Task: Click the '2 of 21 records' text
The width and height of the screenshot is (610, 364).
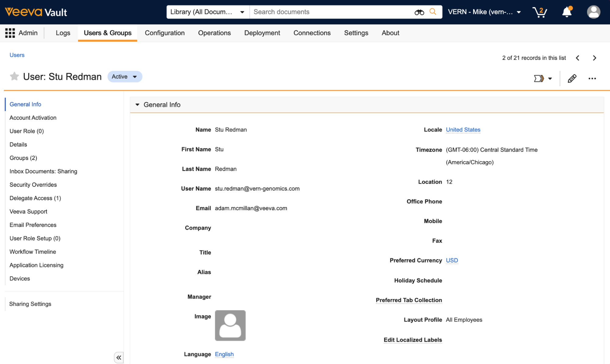Action: tap(534, 58)
